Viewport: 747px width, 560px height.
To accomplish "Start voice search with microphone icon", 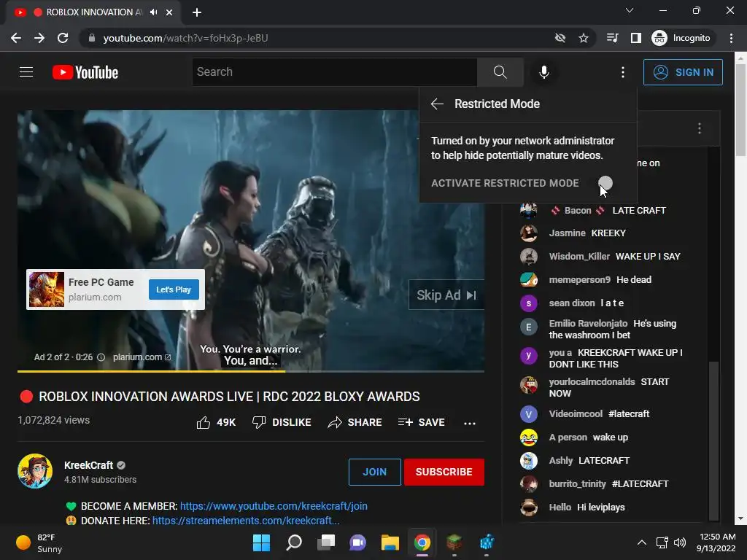I will (x=544, y=72).
